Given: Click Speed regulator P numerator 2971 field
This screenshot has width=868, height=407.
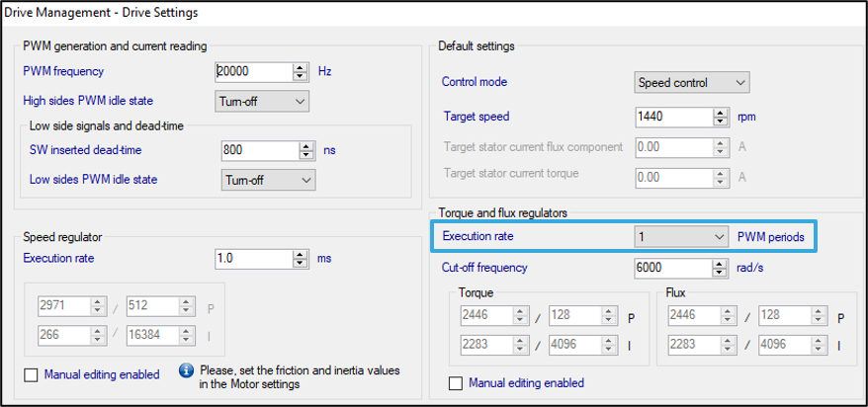Looking at the screenshot, I should 64,305.
